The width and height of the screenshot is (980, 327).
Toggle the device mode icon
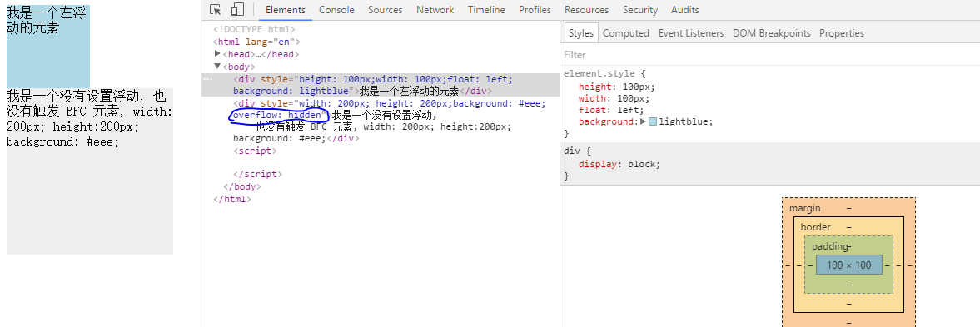coord(236,9)
